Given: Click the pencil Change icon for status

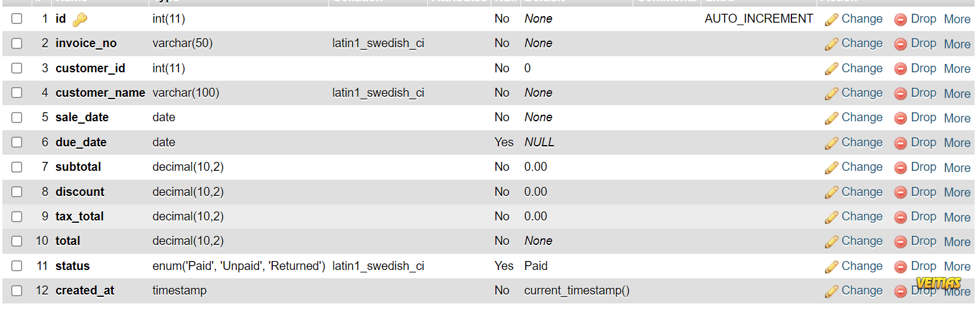Looking at the screenshot, I should 831,267.
